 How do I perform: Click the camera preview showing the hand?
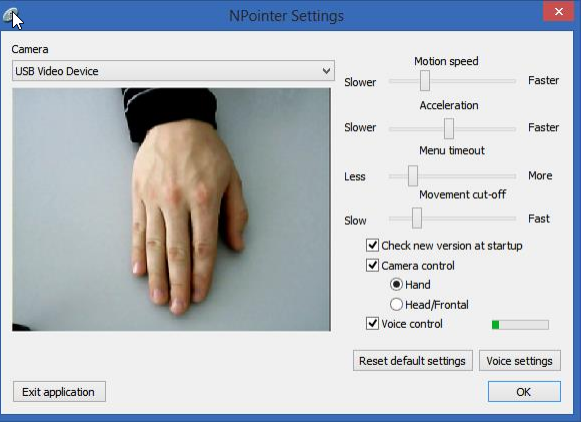tap(171, 209)
